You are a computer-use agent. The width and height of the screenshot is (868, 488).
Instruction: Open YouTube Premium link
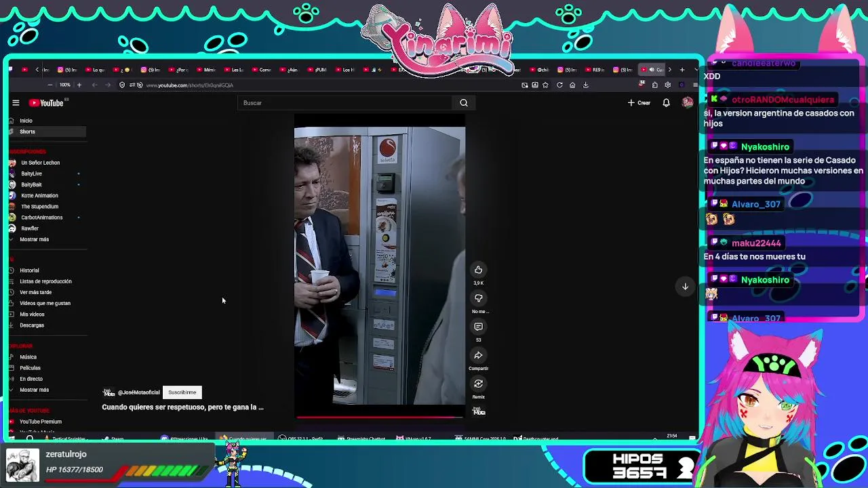tap(40, 422)
